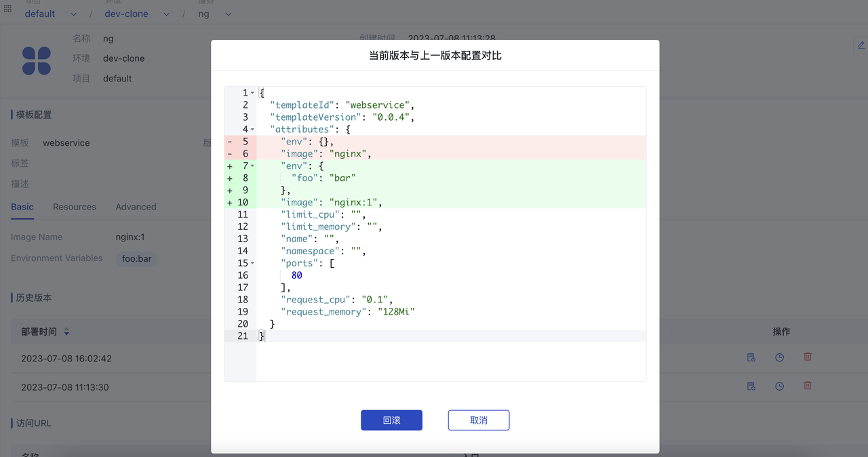Click the 2023-07-08 11:13:30 deployment time
Screen dimensions: 868x457
[x=65, y=387]
